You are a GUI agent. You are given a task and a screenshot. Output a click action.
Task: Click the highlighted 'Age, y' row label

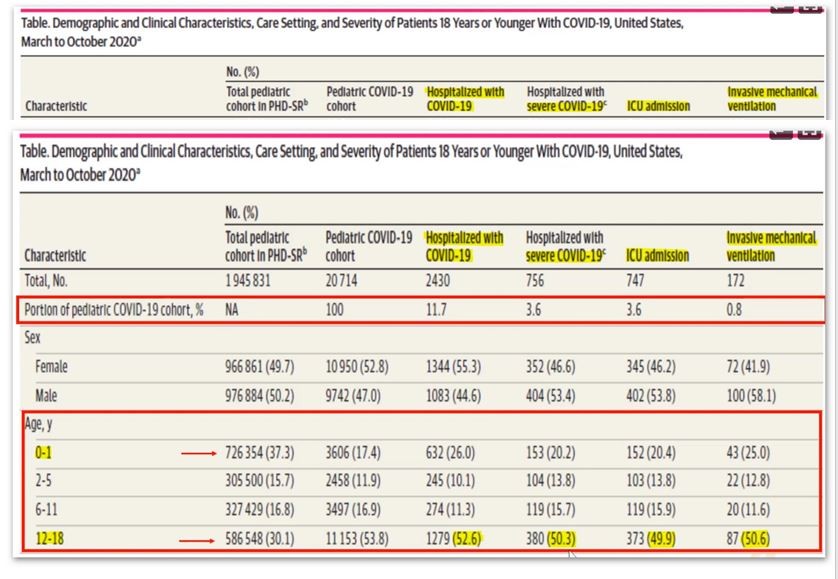point(41,423)
